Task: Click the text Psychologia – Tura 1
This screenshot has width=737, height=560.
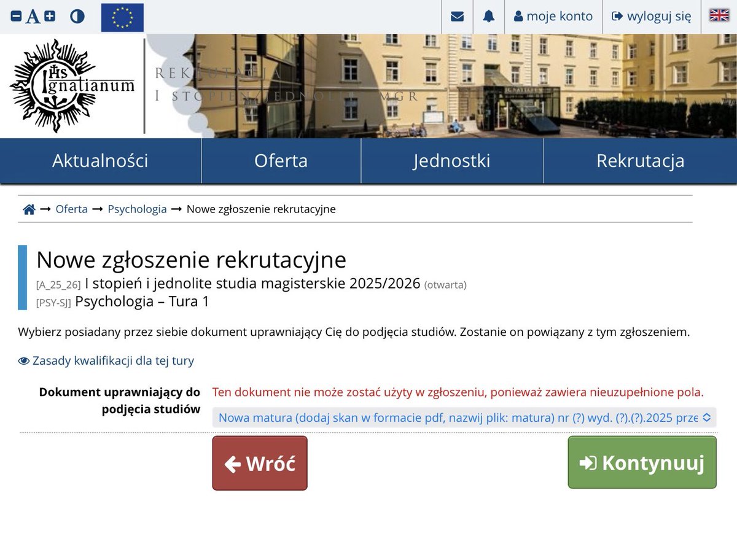Action: point(142,301)
